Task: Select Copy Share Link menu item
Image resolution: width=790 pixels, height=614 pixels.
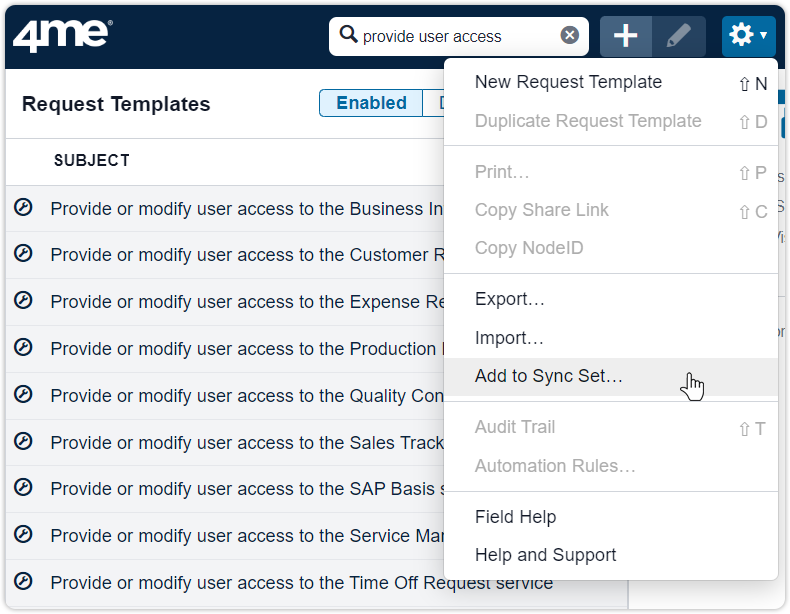Action: 611,211
